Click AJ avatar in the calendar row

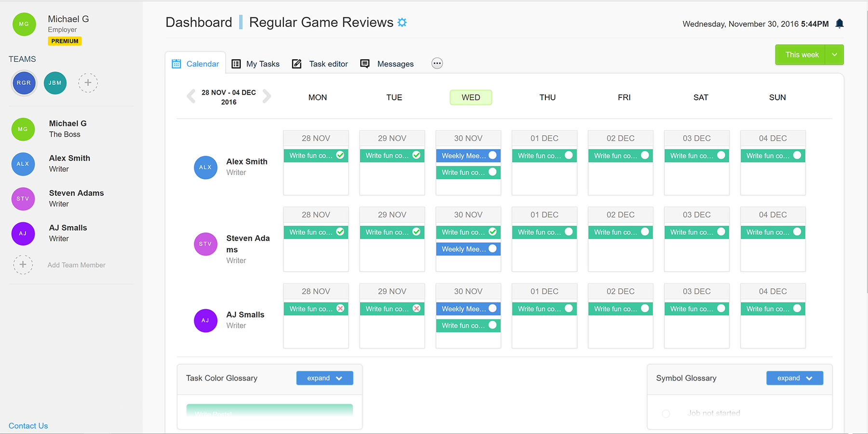(x=205, y=321)
